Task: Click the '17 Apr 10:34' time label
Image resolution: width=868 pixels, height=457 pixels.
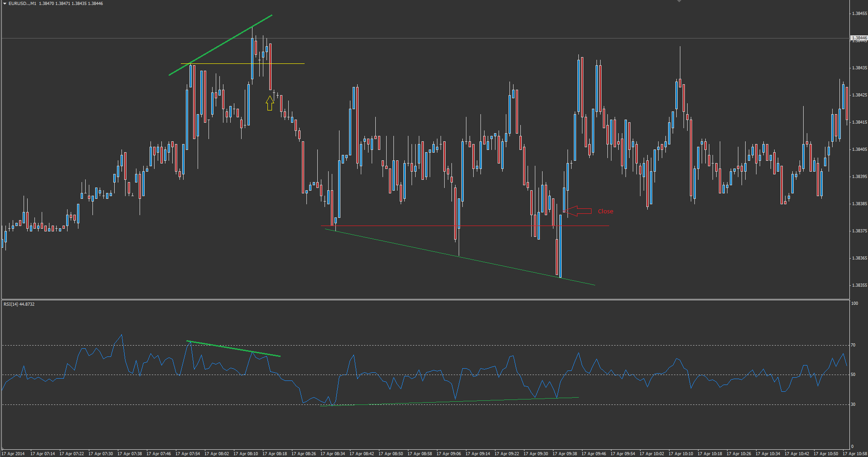Action: (768, 453)
